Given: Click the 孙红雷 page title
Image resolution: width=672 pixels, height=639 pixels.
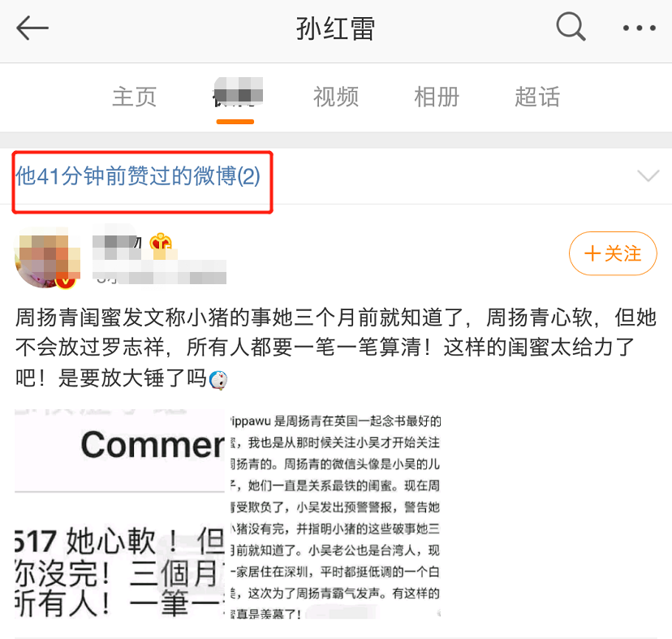Looking at the screenshot, I should click(335, 28).
